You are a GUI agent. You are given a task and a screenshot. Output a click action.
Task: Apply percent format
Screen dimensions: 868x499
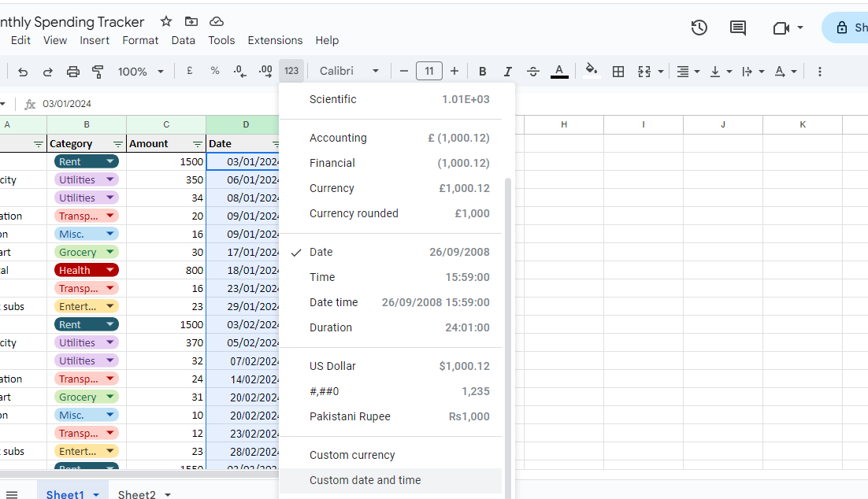[x=215, y=71]
